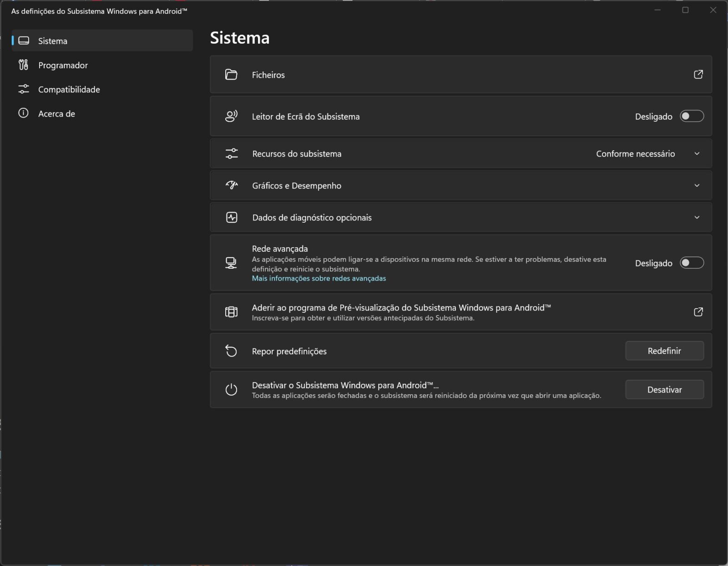728x566 pixels.
Task: Enable the Leitor de Ecrã do Subsistema toggle
Action: [x=691, y=116]
